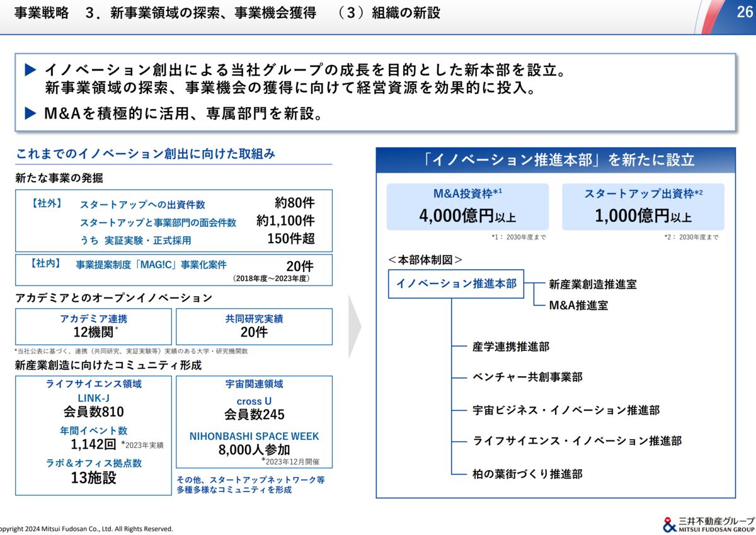Click the *1: 2030年度まで footnote
The height and width of the screenshot is (535, 756).
click(518, 238)
